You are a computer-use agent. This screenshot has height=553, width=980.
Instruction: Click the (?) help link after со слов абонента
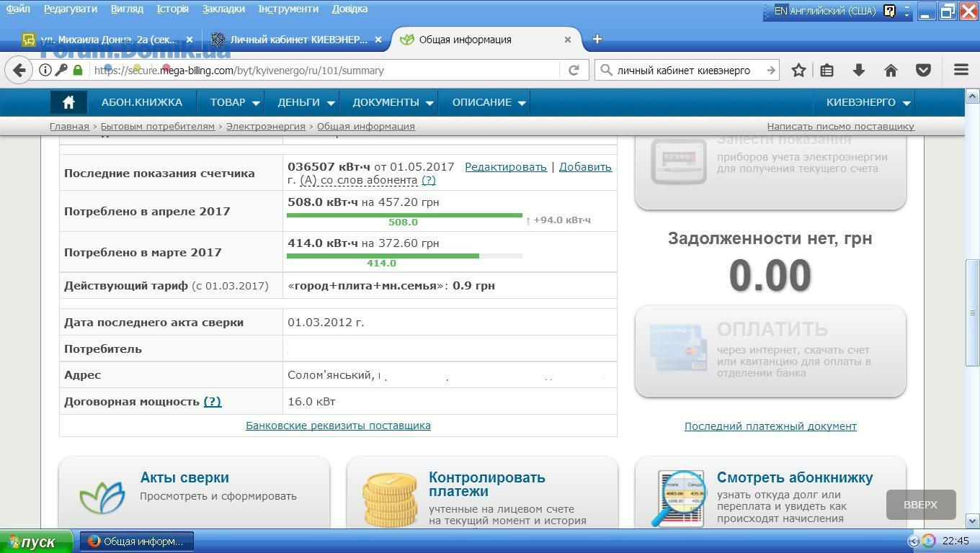(428, 180)
